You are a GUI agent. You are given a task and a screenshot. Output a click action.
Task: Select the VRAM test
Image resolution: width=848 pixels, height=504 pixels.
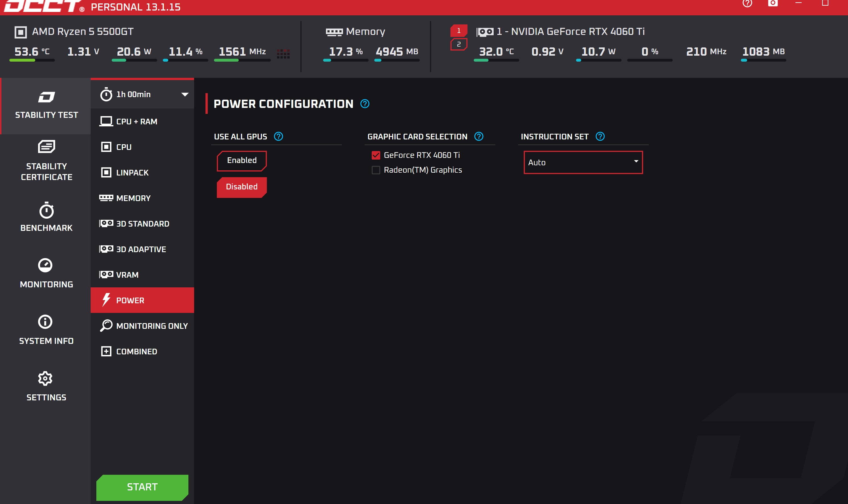point(142,275)
